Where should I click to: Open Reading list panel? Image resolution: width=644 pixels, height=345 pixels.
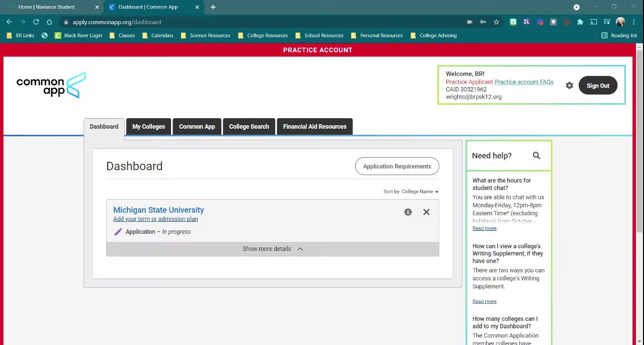[619, 36]
